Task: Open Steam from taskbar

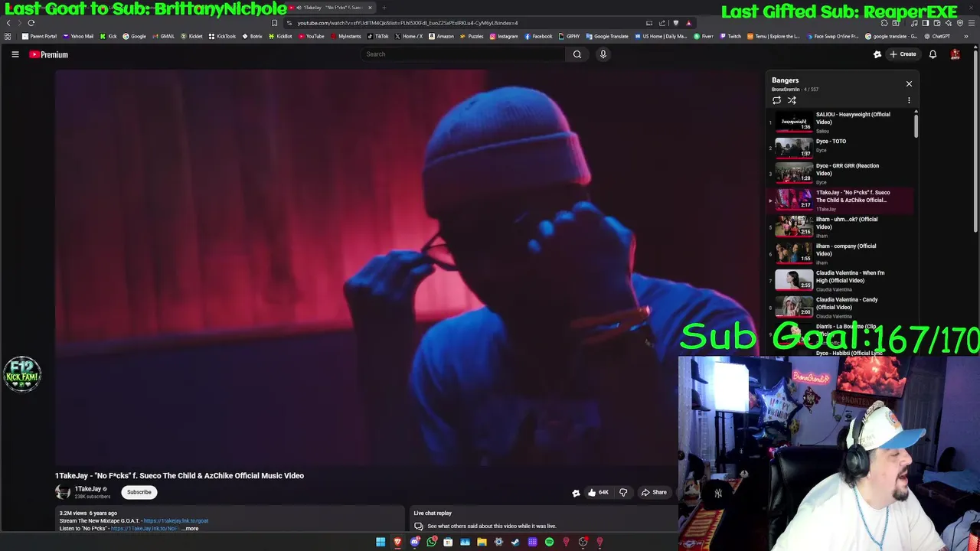Action: click(x=515, y=542)
